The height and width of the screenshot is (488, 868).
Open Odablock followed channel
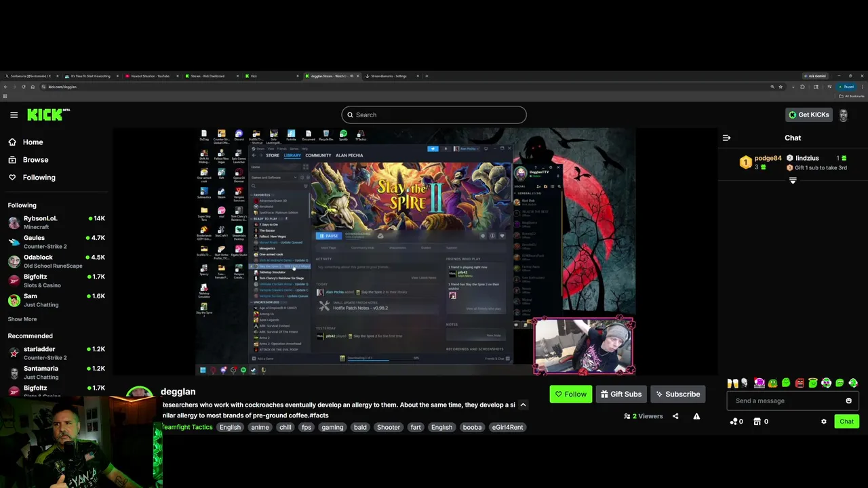click(x=56, y=261)
